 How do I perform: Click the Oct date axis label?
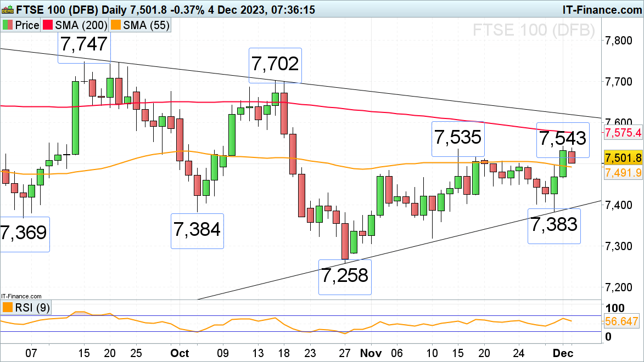180,353
